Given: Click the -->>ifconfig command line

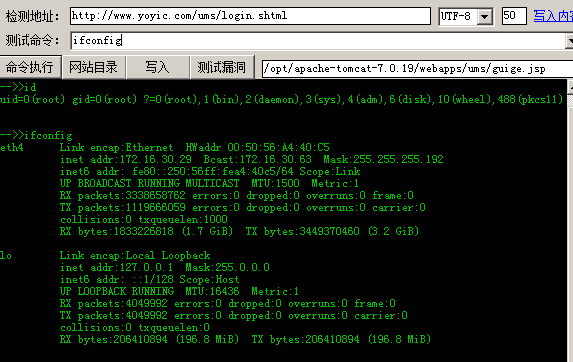Looking at the screenshot, I should [36, 136].
